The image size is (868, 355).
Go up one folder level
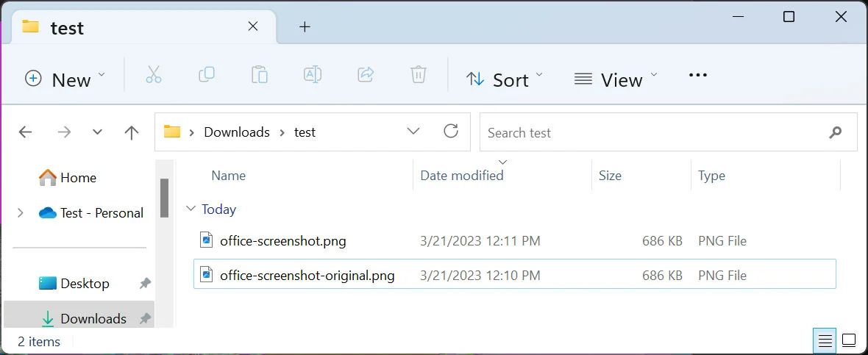click(x=132, y=132)
